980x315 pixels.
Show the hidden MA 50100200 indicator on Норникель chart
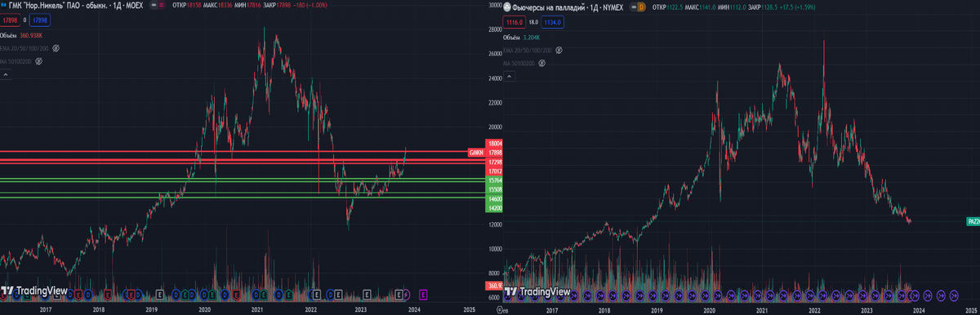pos(38,61)
